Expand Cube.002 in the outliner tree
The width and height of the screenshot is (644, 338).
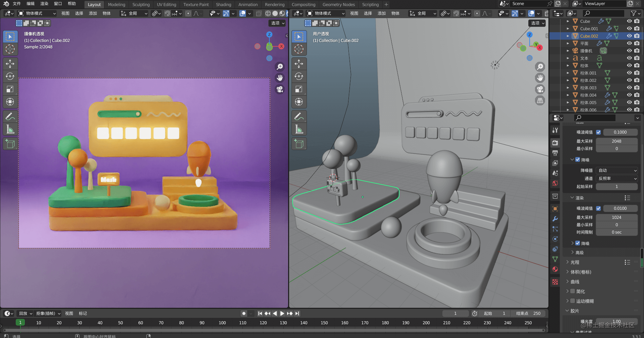pos(568,36)
